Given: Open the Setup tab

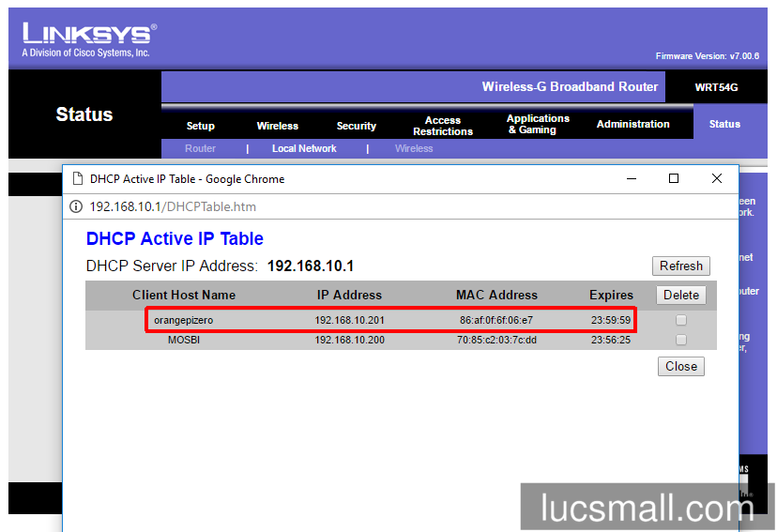Looking at the screenshot, I should [x=200, y=126].
